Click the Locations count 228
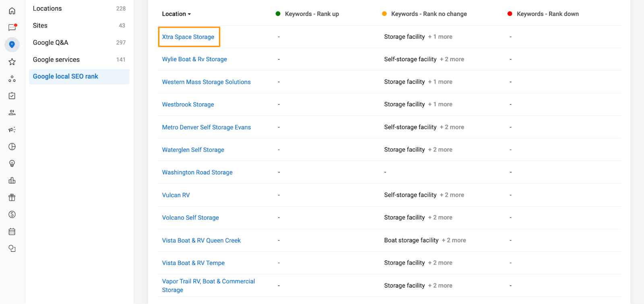This screenshot has height=304, width=644. [121, 8]
